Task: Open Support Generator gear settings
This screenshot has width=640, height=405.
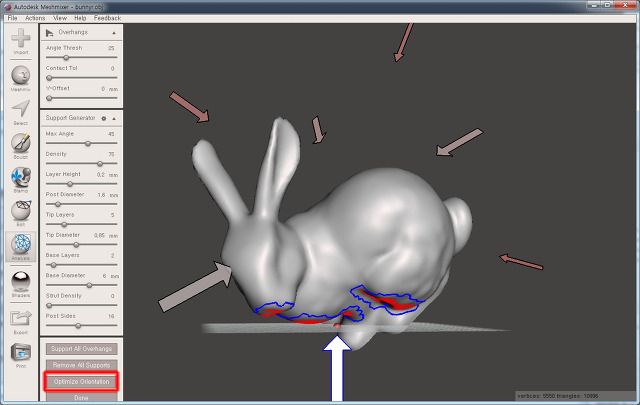Action: pyautogui.click(x=104, y=118)
